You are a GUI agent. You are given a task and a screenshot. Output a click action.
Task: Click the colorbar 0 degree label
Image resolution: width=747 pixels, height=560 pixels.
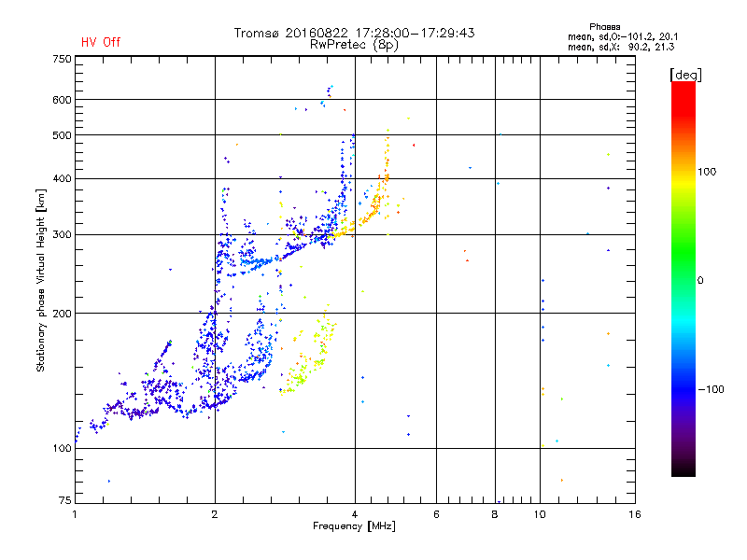tap(700, 281)
